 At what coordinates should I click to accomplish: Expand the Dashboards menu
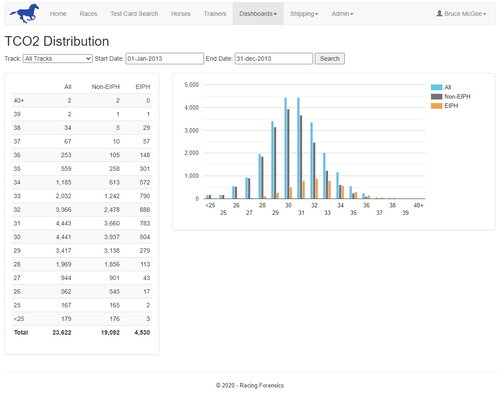pyautogui.click(x=258, y=14)
